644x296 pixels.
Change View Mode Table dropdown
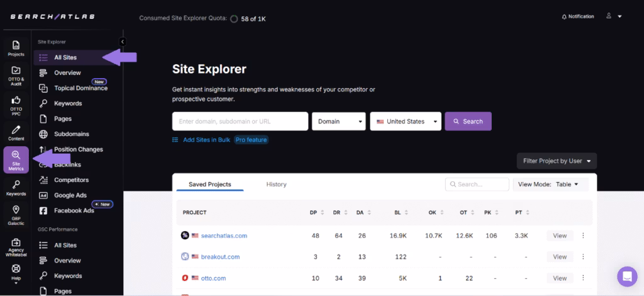(551, 185)
